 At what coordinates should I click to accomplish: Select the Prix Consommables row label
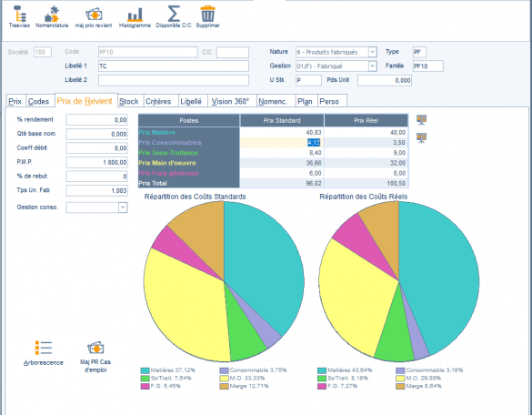pos(170,143)
